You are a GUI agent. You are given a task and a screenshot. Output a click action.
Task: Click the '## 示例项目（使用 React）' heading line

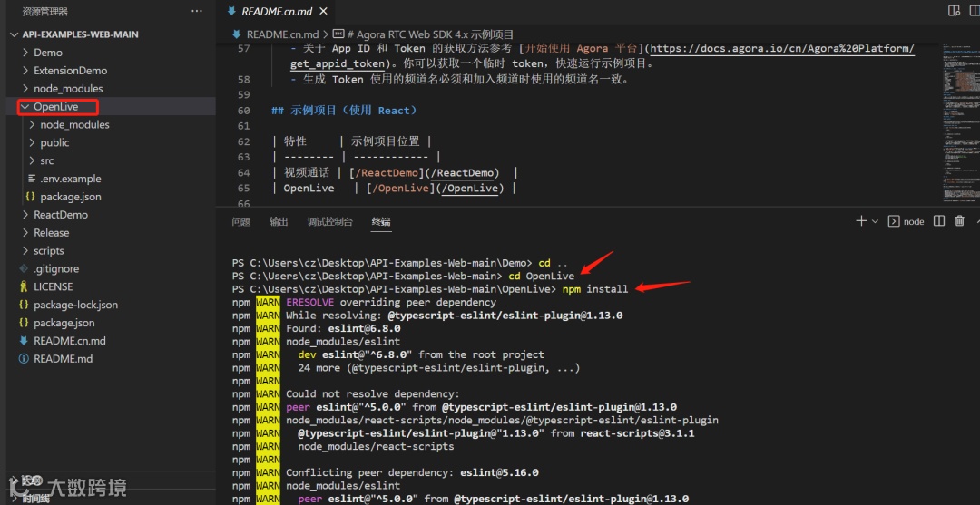click(x=344, y=111)
